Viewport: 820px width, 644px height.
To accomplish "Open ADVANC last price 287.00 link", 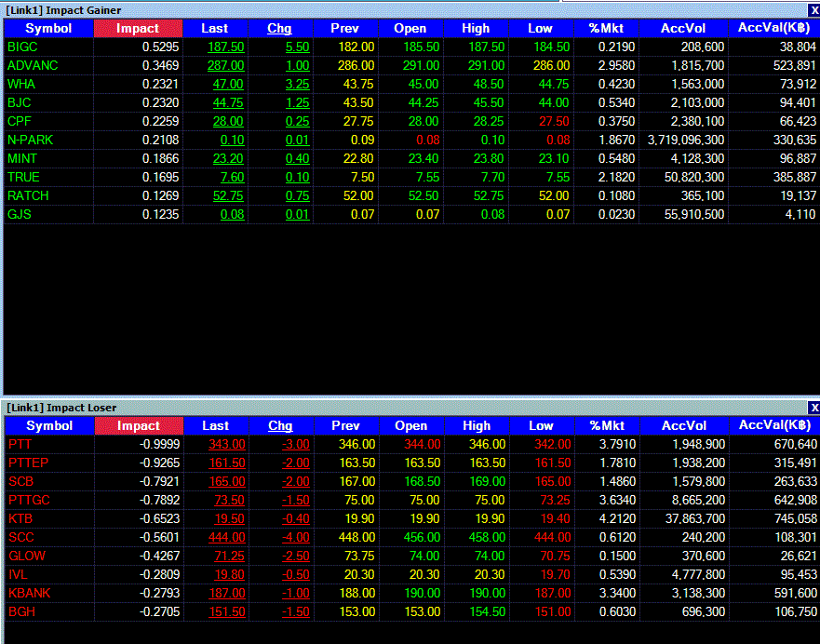I will click(226, 65).
